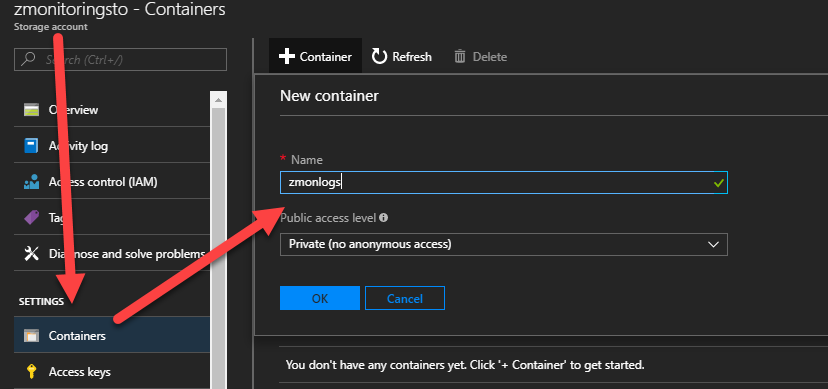
Task: Click the 'zmonitoringsto - Containers' title
Action: (120, 10)
